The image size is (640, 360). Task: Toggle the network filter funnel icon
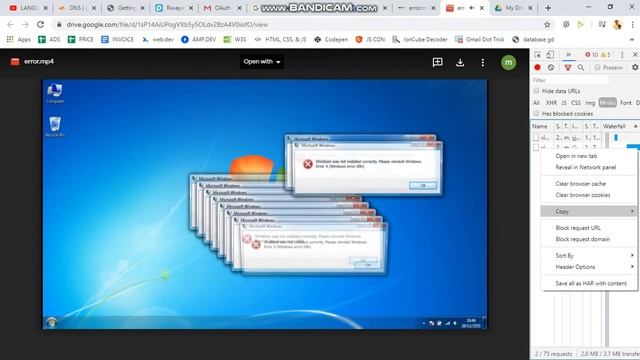tap(567, 67)
